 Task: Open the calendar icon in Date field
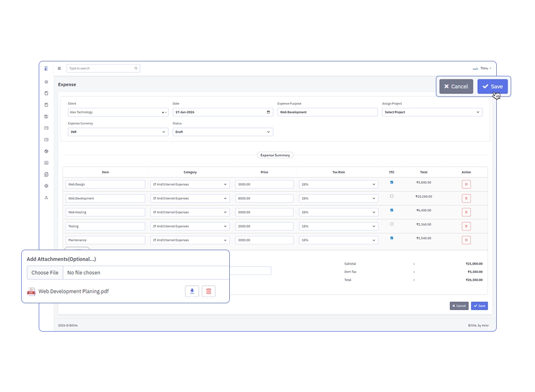click(268, 112)
